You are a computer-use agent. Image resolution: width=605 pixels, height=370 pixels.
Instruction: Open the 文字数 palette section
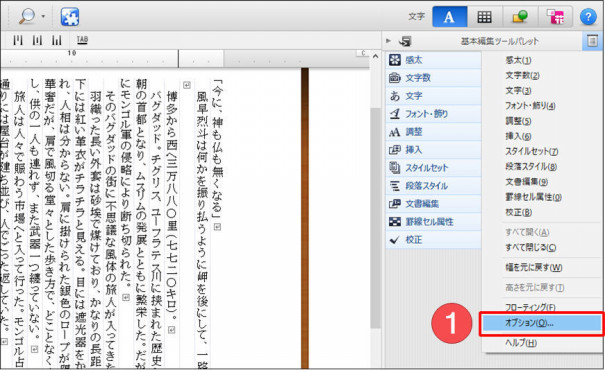click(433, 78)
